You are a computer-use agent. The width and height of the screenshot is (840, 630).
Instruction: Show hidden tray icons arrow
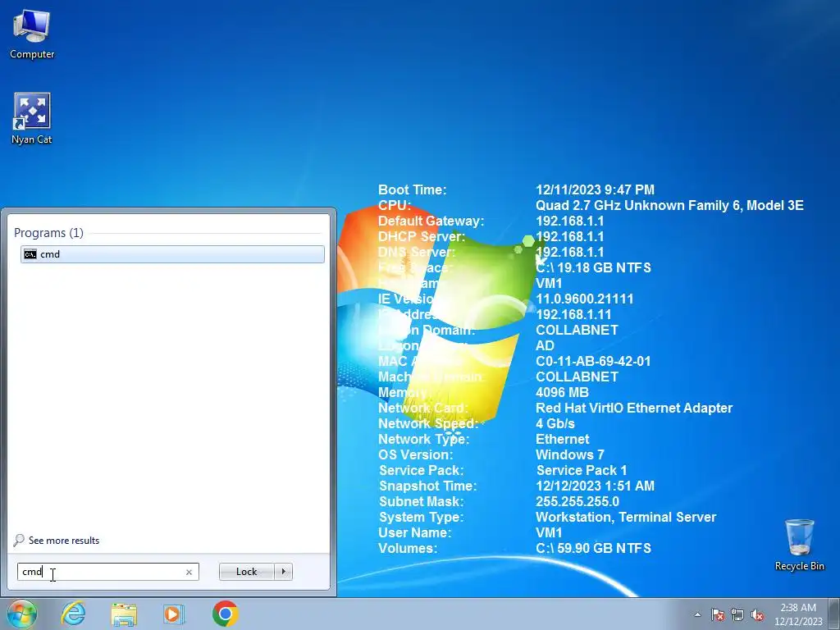click(x=697, y=614)
